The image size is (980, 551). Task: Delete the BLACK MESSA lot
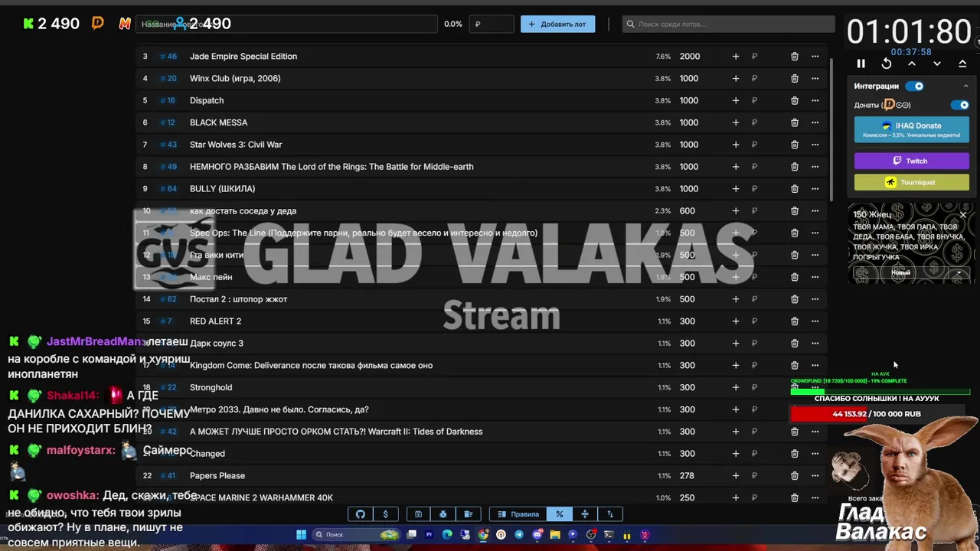pyautogui.click(x=795, y=122)
